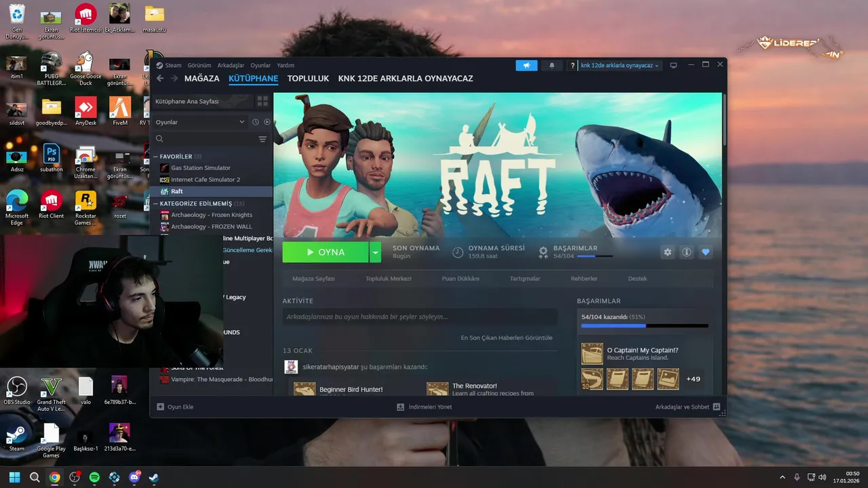This screenshot has height=488, width=868.
Task: Click the Steam back navigation arrow
Action: tap(160, 79)
